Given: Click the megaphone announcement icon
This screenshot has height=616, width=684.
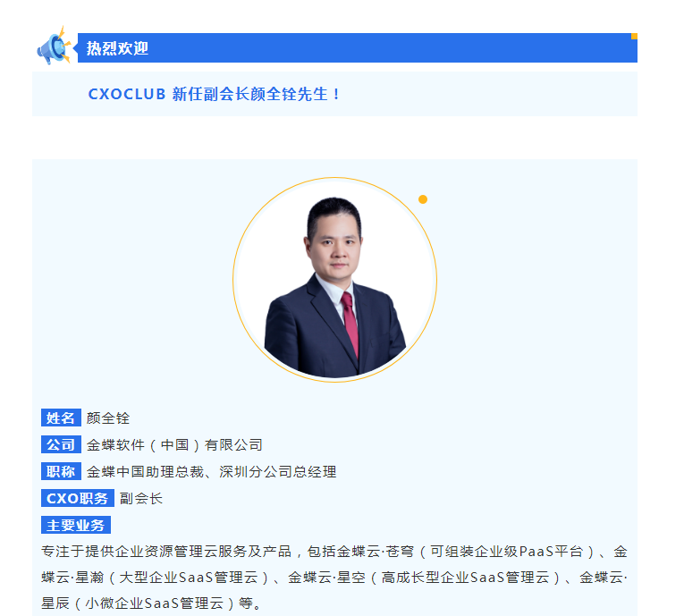Looking at the screenshot, I should pos(54,46).
